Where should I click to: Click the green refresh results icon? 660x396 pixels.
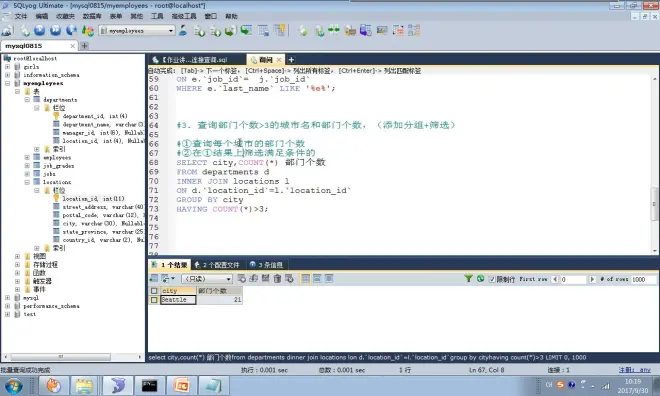480,279
